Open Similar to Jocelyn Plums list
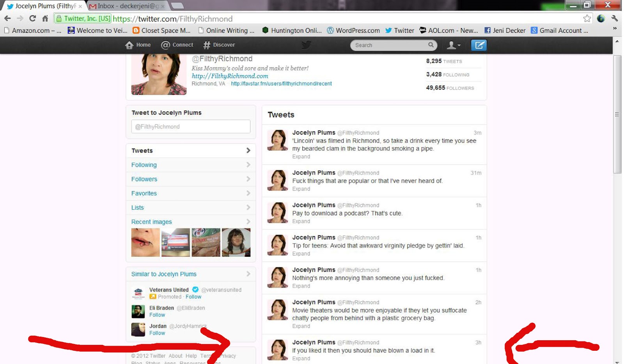 (191, 274)
